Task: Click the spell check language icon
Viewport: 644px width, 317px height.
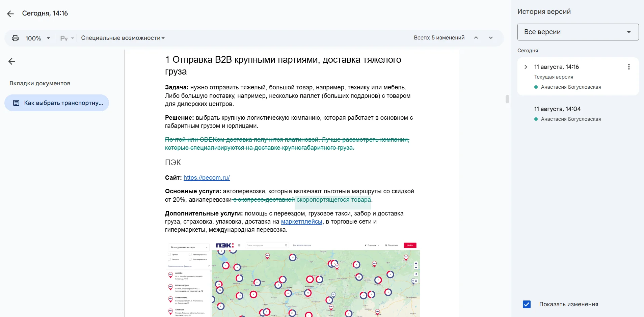Action: point(64,38)
